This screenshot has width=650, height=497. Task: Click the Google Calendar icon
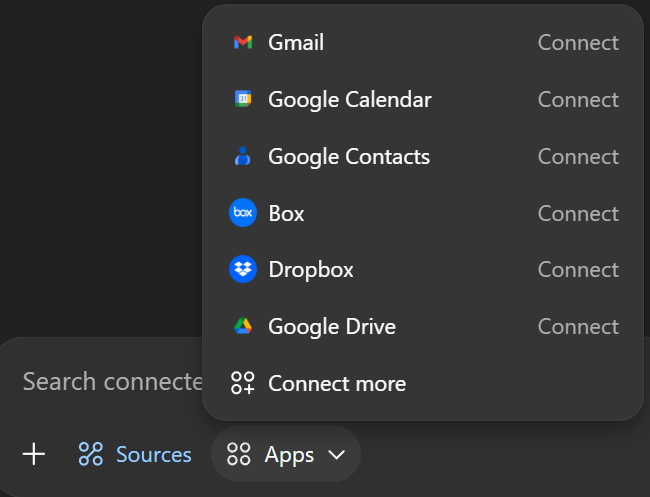(x=243, y=99)
